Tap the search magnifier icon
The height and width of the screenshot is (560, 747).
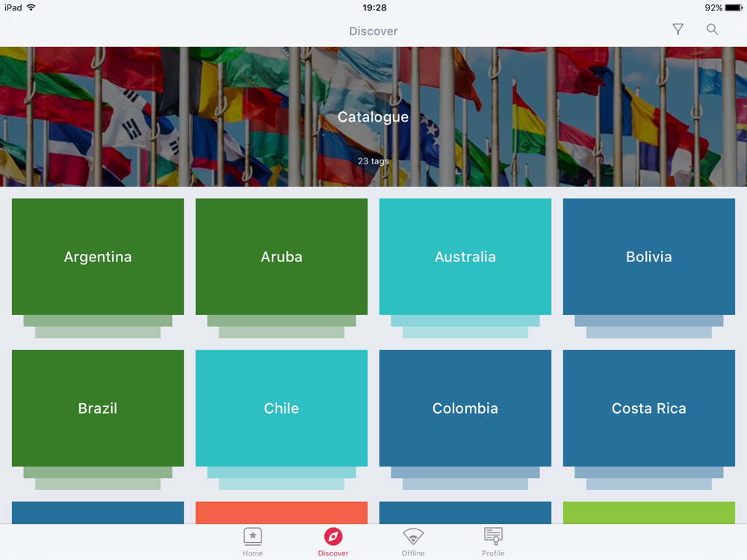pos(712,29)
